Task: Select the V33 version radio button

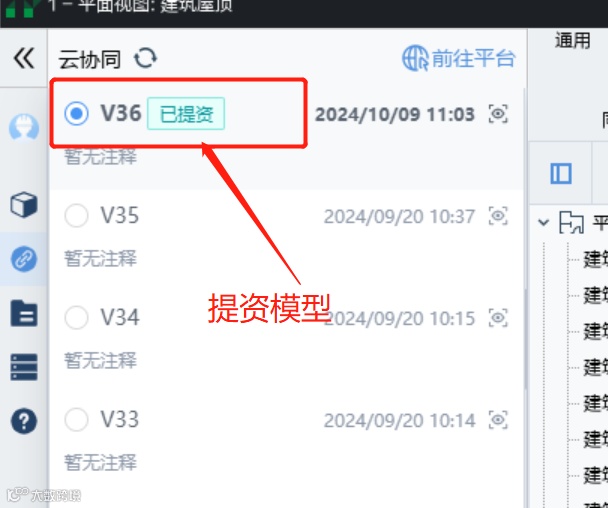Action: tap(76, 419)
